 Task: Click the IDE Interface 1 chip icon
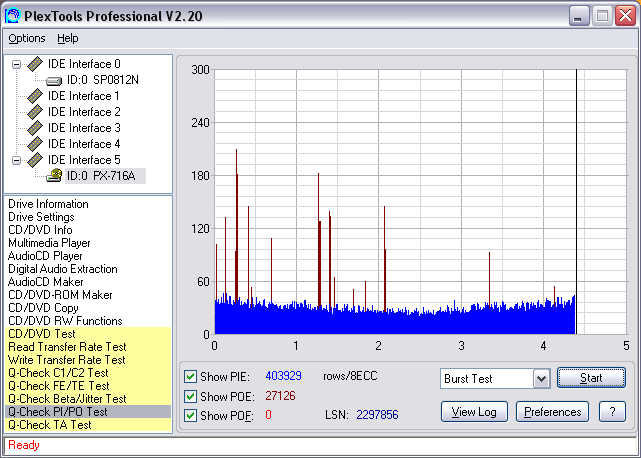[x=35, y=96]
